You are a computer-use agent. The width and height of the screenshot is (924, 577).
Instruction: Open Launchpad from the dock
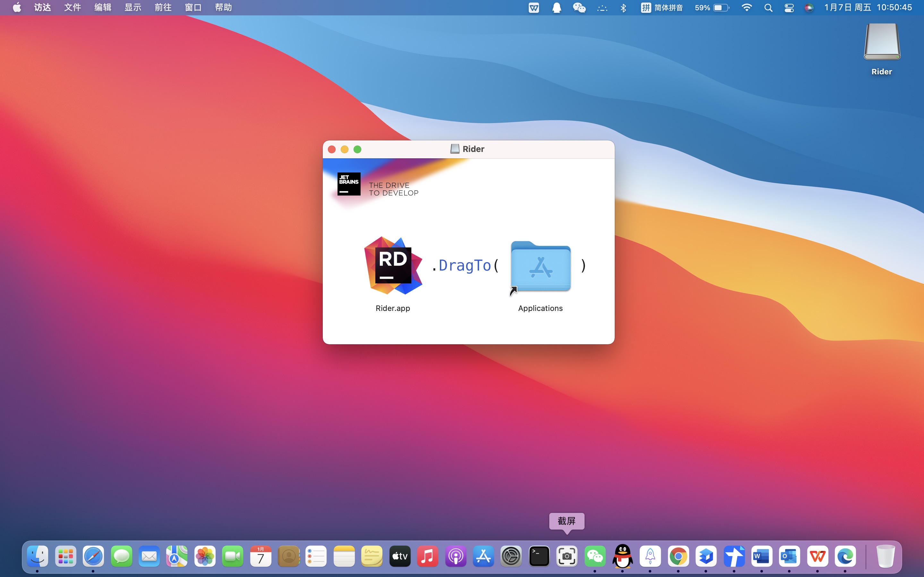coord(65,556)
